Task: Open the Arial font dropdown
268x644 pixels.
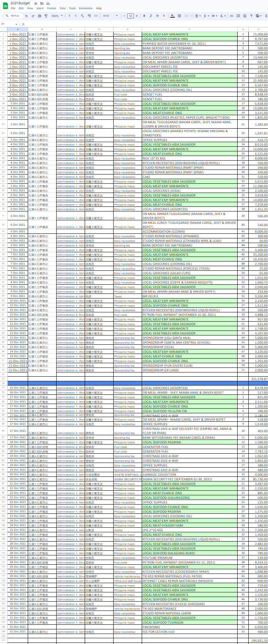Action: pyautogui.click(x=110, y=16)
